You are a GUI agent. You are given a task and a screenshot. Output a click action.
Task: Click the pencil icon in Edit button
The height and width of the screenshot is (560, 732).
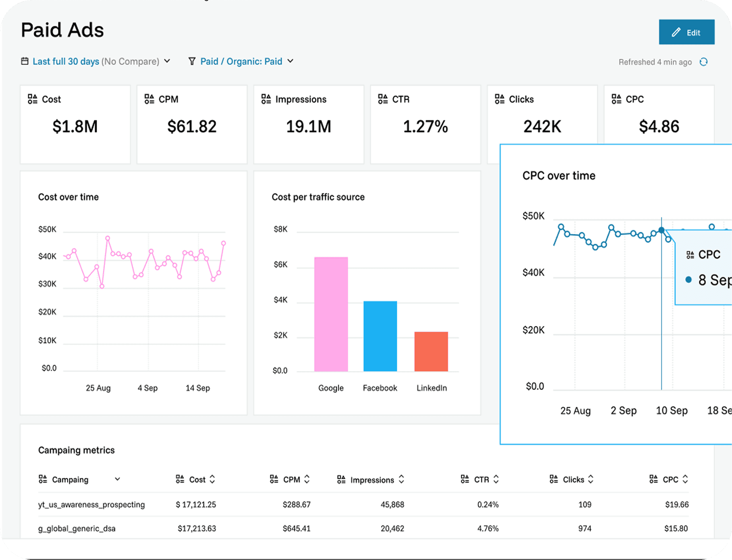coord(676,32)
